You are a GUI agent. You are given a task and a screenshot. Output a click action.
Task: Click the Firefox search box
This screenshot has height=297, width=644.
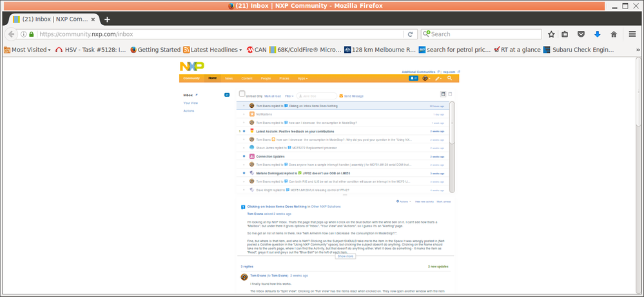coord(482,34)
